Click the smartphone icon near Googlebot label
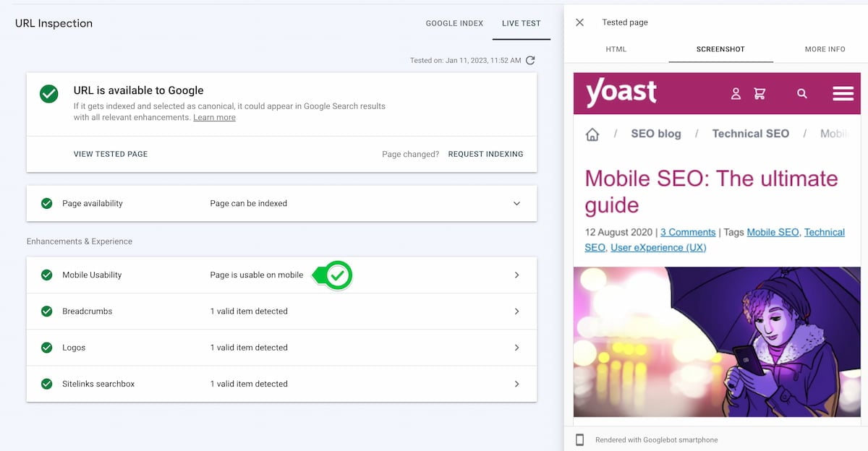The image size is (868, 451). coord(579,439)
